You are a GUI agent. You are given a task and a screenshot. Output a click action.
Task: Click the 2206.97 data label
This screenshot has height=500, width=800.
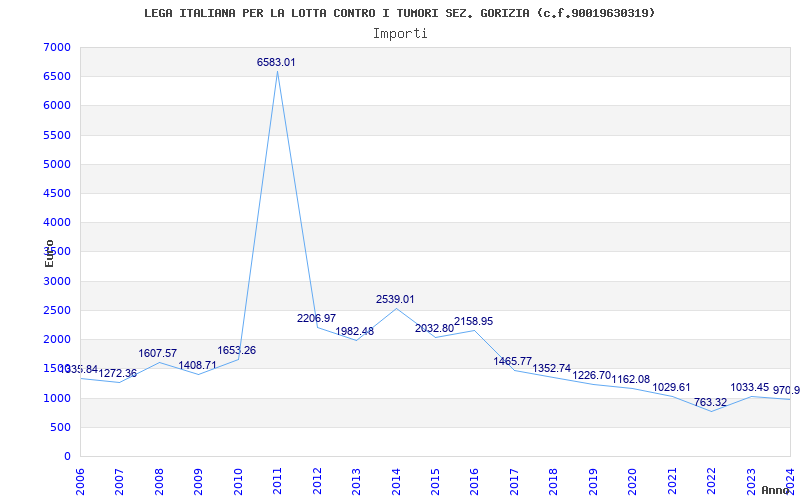316,318
